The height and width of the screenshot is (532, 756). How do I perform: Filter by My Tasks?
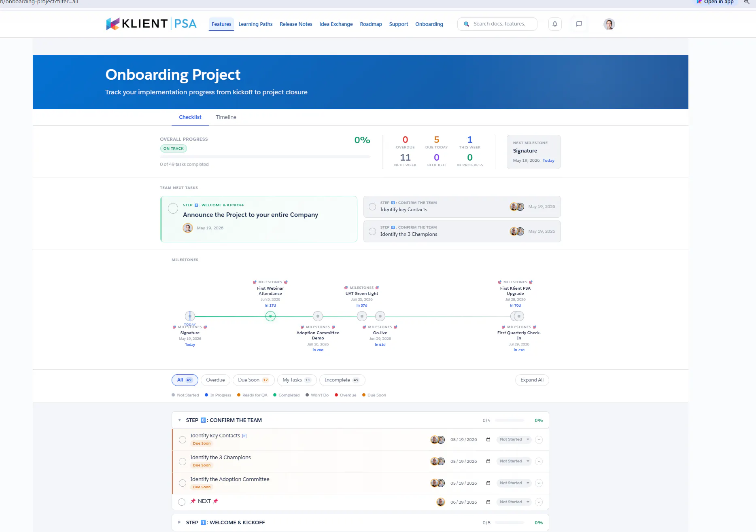pyautogui.click(x=297, y=380)
